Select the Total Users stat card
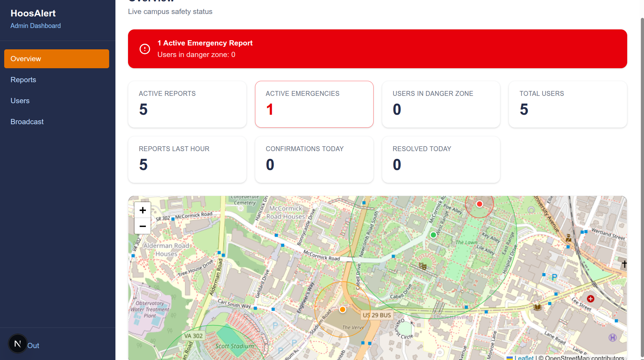The image size is (644, 360). pos(568,104)
